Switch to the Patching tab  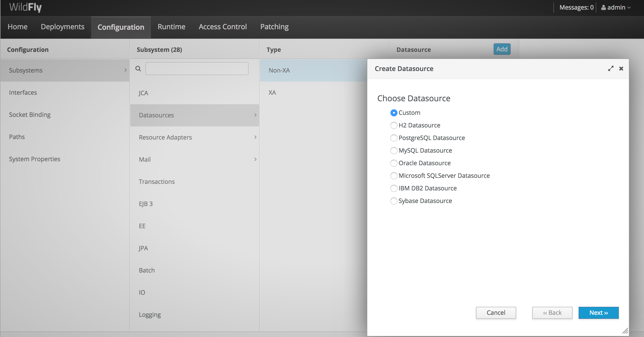pos(274,27)
